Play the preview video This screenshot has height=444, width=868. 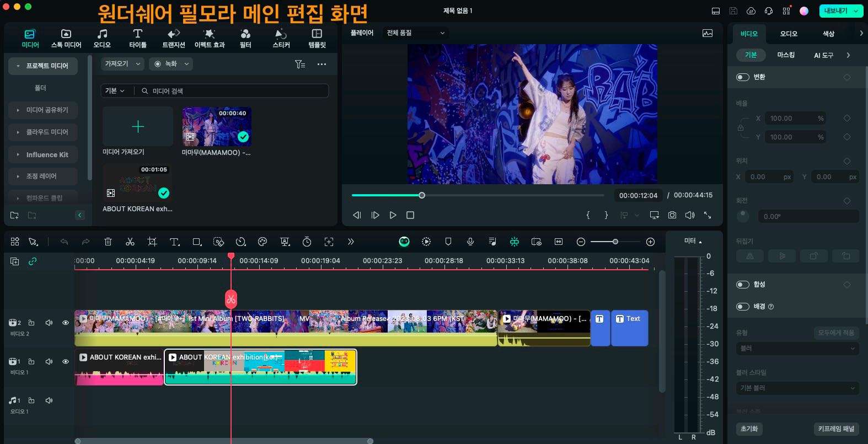tap(393, 215)
